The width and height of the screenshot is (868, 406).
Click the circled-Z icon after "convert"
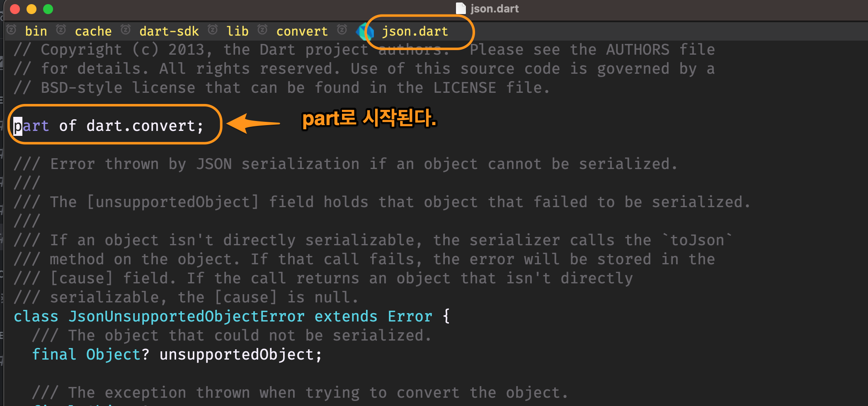pos(342,30)
